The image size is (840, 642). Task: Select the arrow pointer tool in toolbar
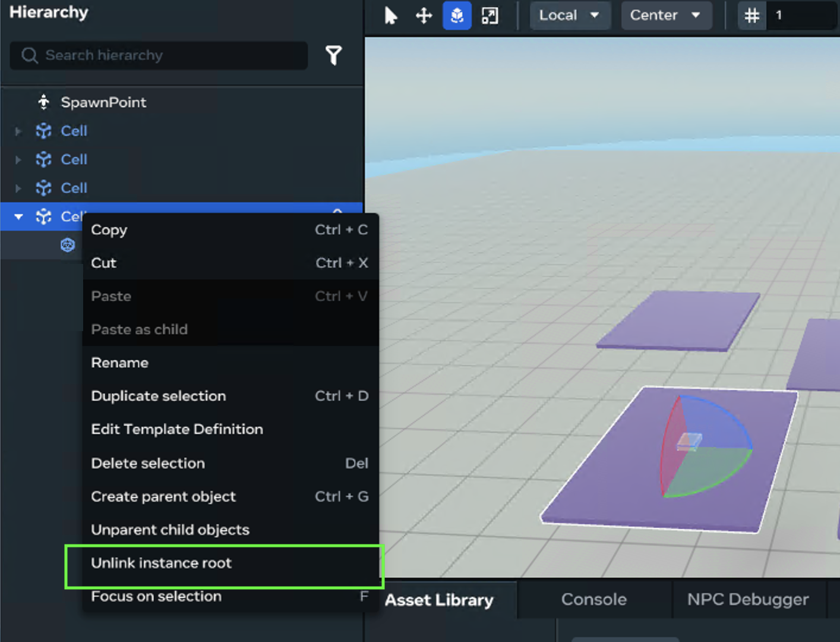[390, 15]
